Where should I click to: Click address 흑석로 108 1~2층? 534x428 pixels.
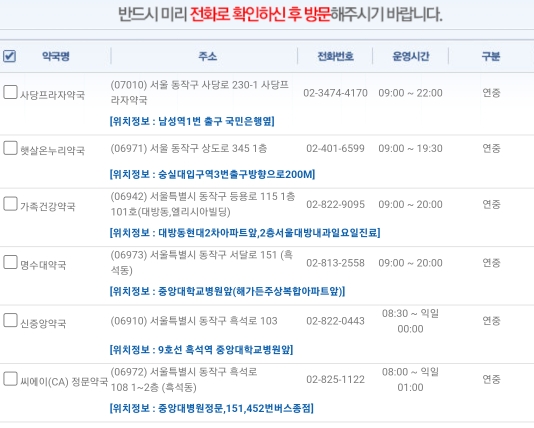point(184,379)
